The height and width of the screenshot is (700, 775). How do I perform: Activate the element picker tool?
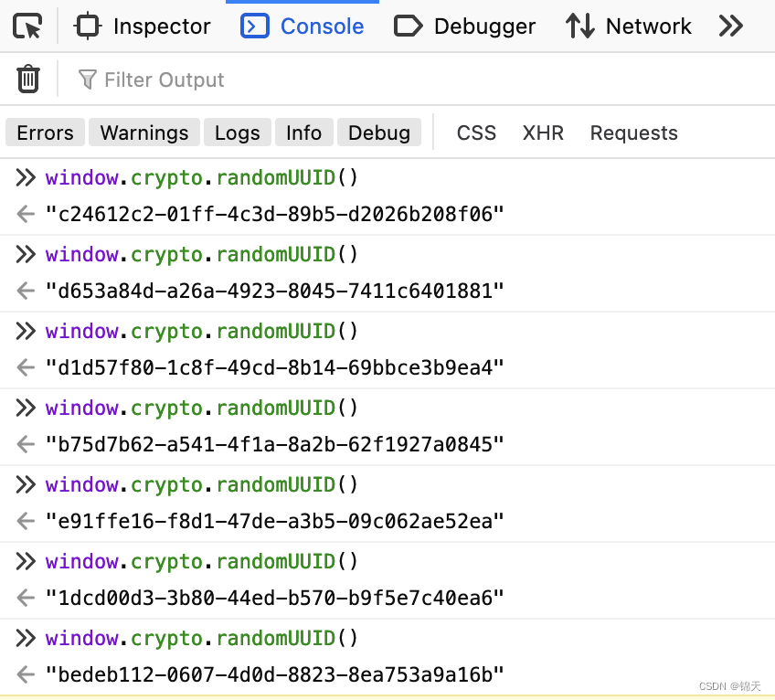25,26
